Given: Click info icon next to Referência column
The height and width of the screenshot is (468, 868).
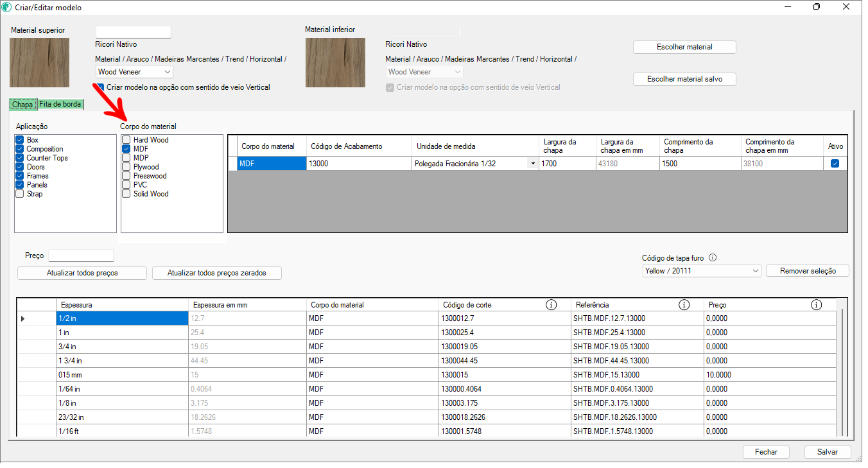Looking at the screenshot, I should pyautogui.click(x=684, y=305).
